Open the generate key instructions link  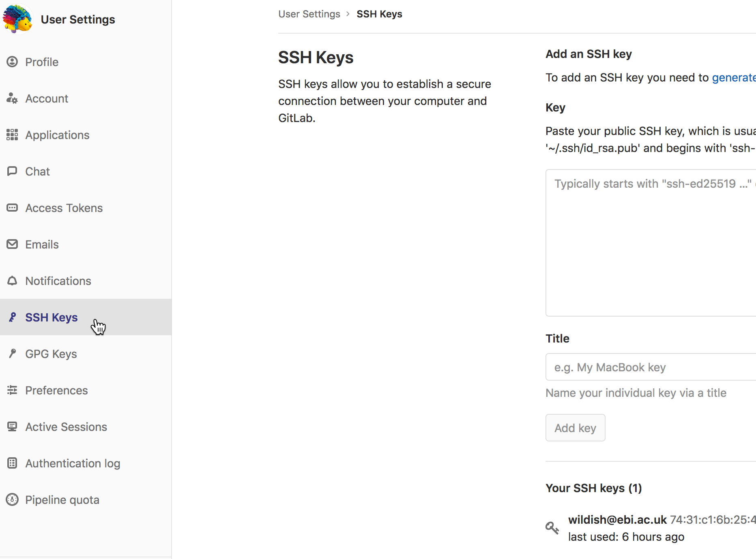733,77
